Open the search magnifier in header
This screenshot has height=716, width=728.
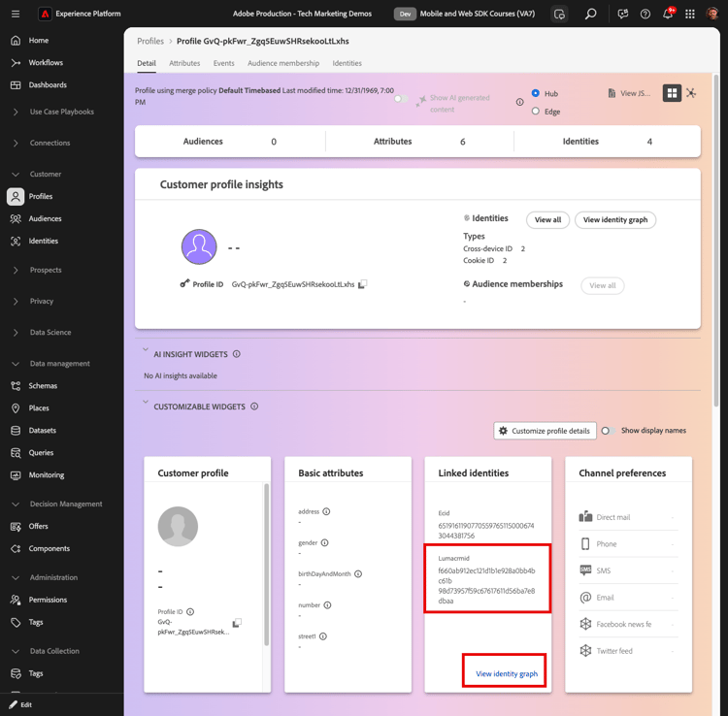590,14
